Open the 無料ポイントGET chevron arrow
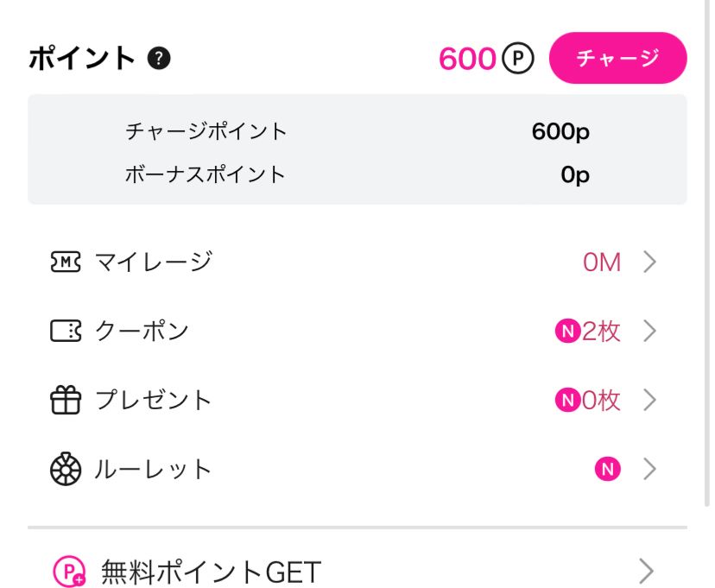This screenshot has width=715, height=588. click(x=646, y=571)
